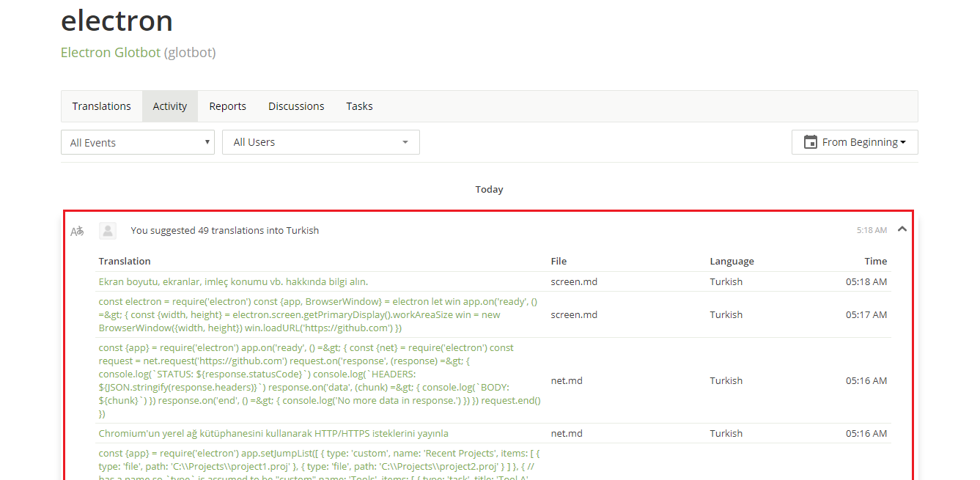Open the Translations tab
Viewport: 980px width, 480px height.
click(x=101, y=106)
